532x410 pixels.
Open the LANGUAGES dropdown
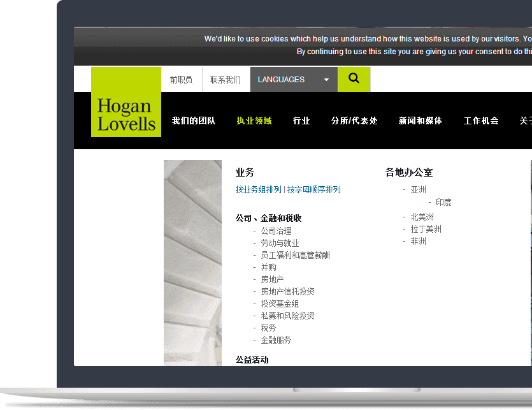tap(293, 80)
